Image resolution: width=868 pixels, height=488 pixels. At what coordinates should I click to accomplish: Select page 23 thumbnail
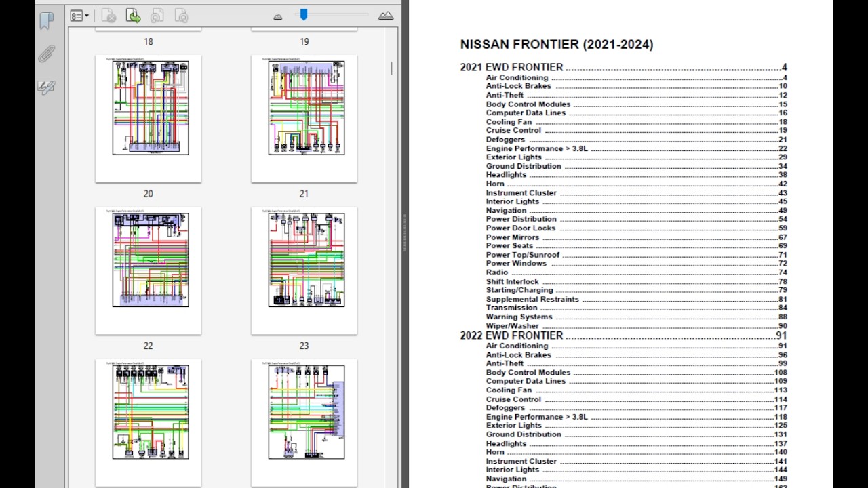pos(304,270)
